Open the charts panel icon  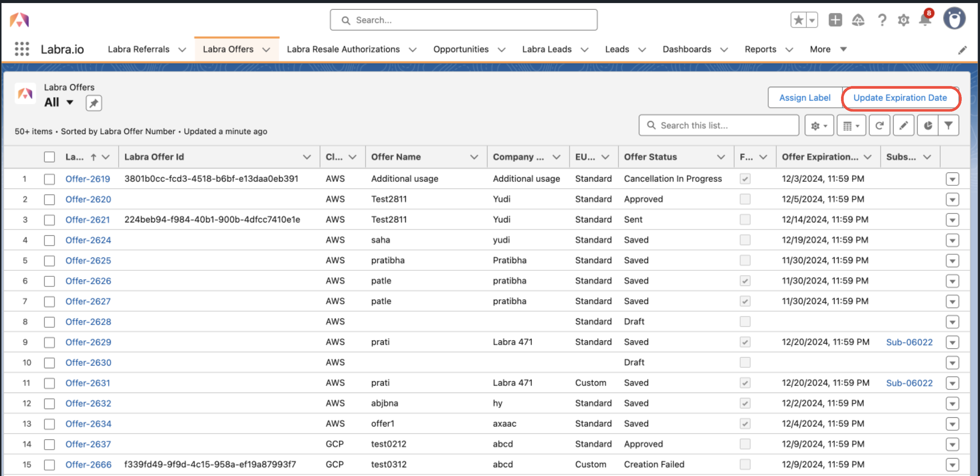928,125
